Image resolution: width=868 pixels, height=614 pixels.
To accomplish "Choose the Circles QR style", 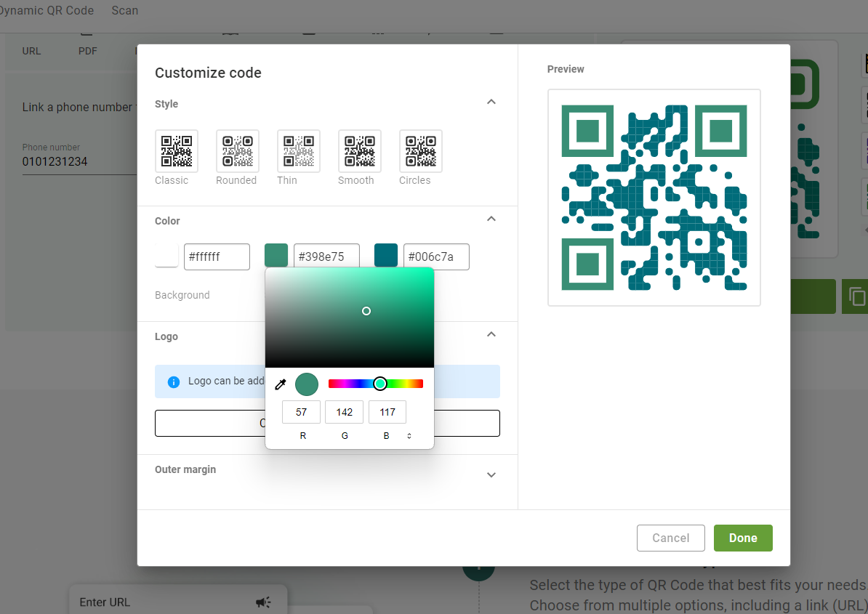I will [420, 151].
